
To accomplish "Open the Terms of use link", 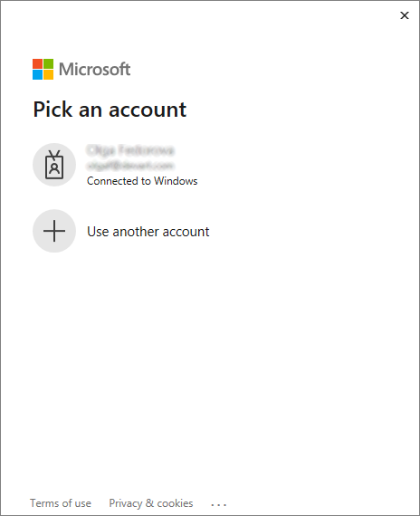I will coord(61,503).
